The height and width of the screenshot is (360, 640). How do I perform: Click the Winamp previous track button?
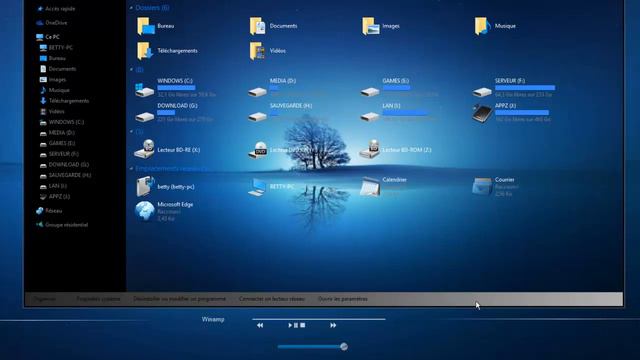(260, 325)
